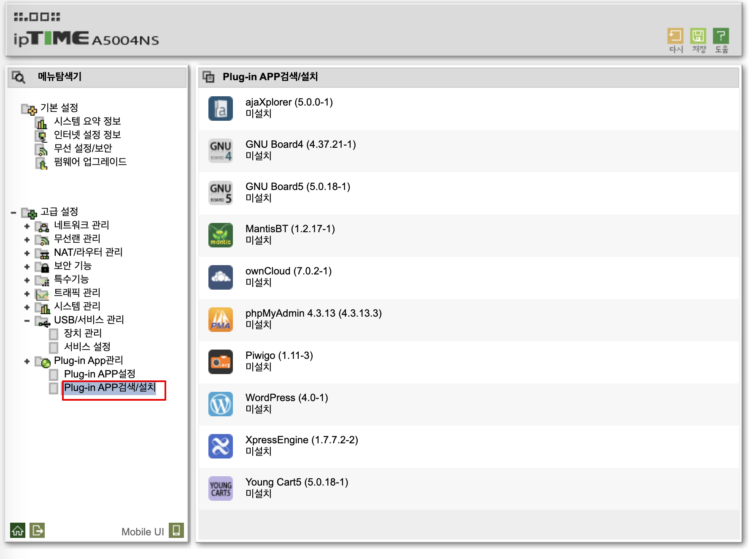The height and width of the screenshot is (559, 756).
Task: Select the MantisBT app icon
Action: point(221,235)
